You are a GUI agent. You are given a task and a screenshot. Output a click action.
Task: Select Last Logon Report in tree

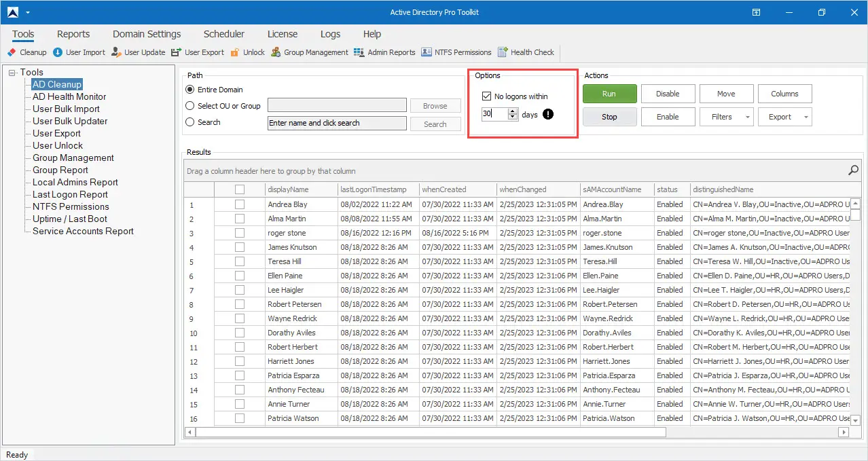click(70, 194)
